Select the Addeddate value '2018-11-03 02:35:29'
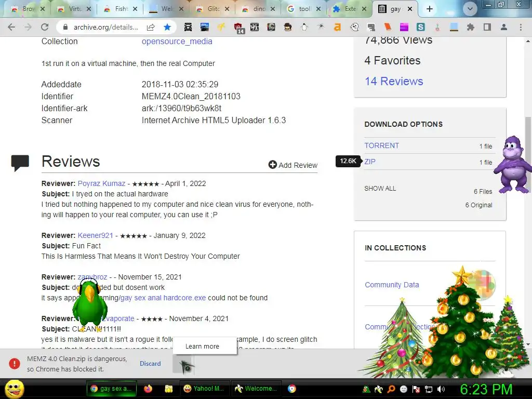Screen dimensions: 532x399 (180, 85)
